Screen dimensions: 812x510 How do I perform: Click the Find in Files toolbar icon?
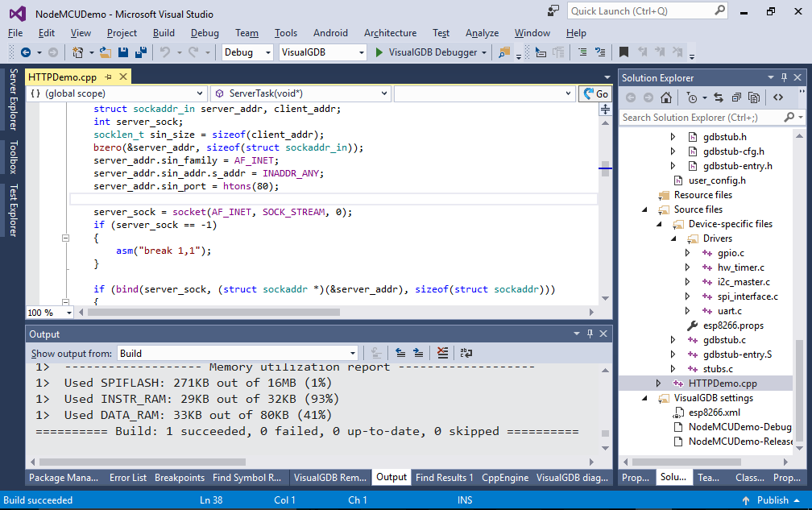pyautogui.click(x=504, y=52)
